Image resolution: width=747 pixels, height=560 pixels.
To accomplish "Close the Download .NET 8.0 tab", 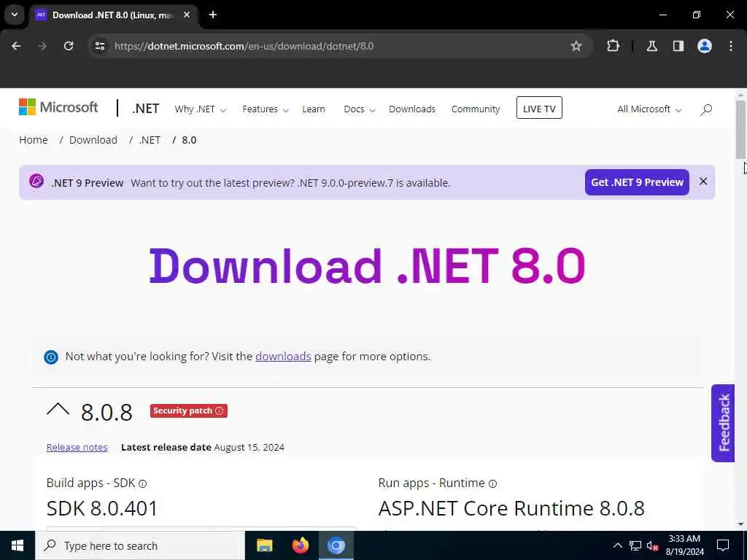I will pos(187,15).
